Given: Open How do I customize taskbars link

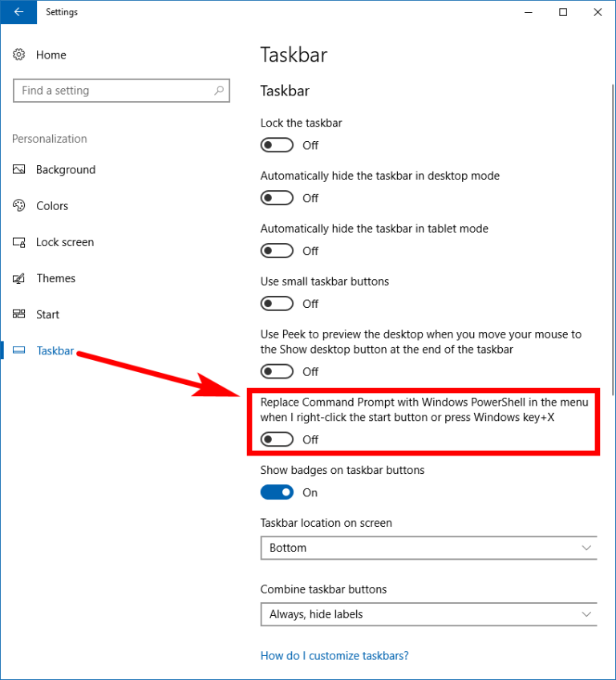Looking at the screenshot, I should tap(334, 656).
